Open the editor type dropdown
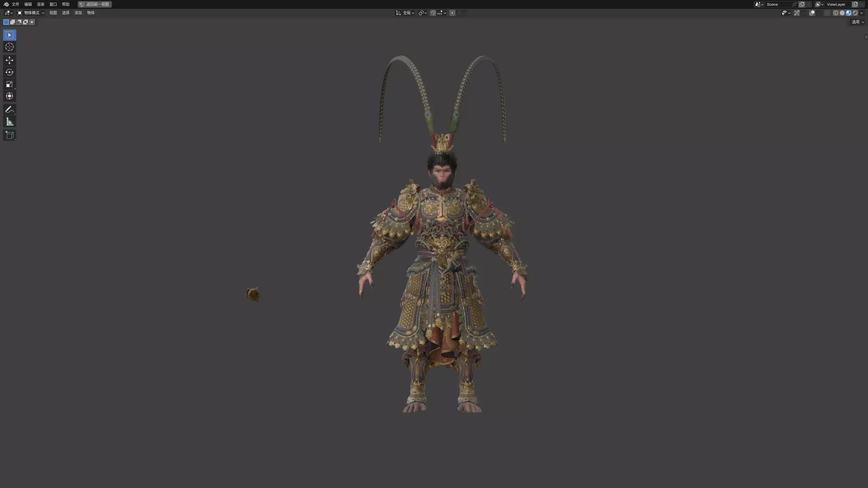 click(x=8, y=13)
